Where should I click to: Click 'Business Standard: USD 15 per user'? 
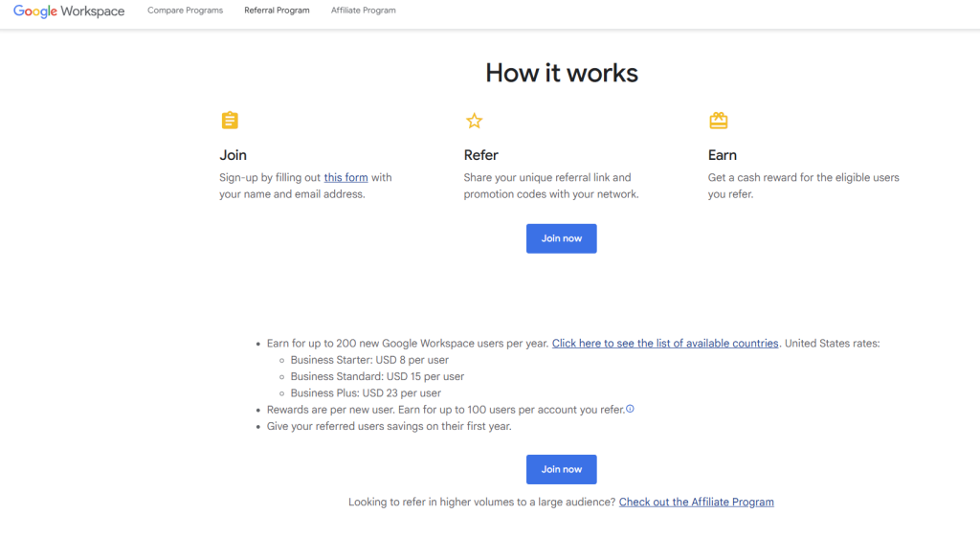[x=377, y=376]
